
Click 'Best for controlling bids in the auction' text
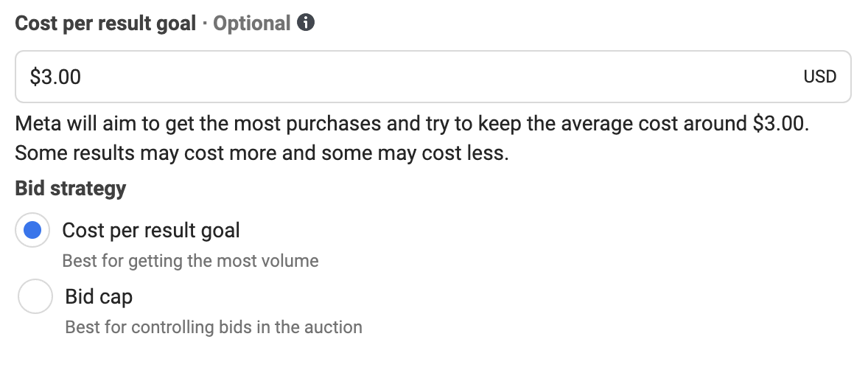point(214,327)
